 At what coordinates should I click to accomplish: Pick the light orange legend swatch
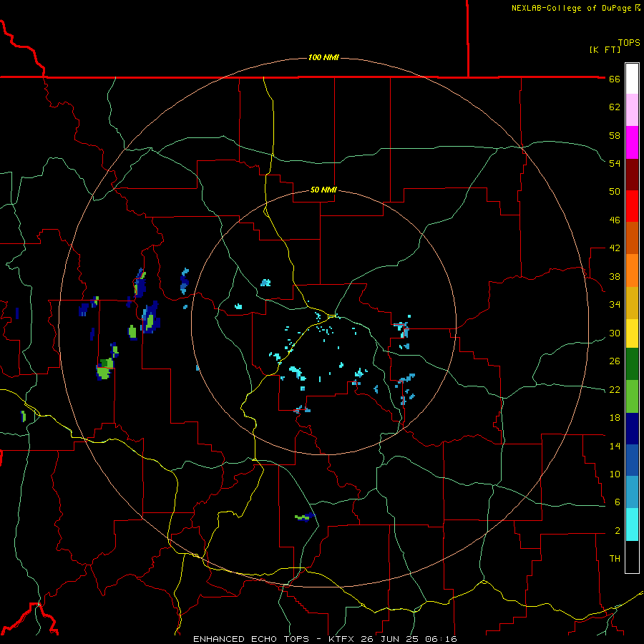pyautogui.click(x=632, y=270)
